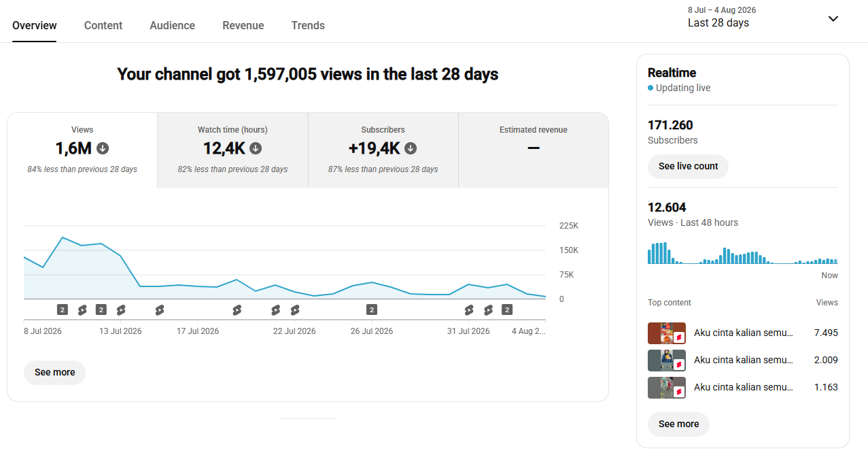Open the top content video with 2.009 views
This screenshot has width=868, height=451.
[743, 361]
